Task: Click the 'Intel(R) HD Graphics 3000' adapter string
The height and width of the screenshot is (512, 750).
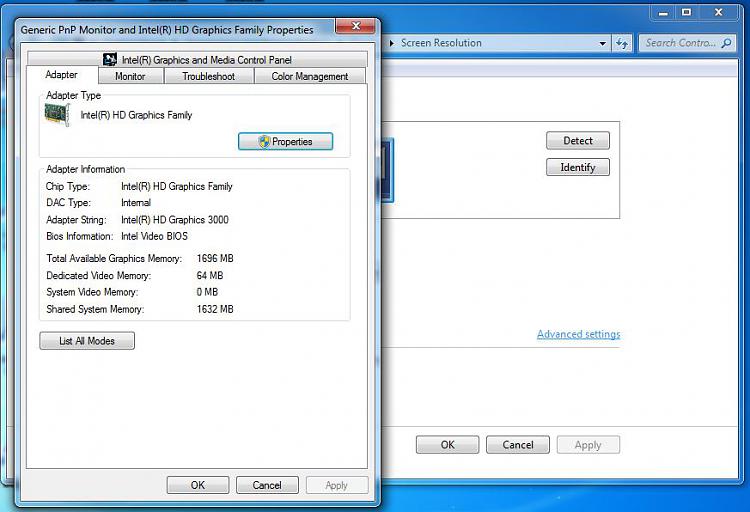Action: [175, 220]
